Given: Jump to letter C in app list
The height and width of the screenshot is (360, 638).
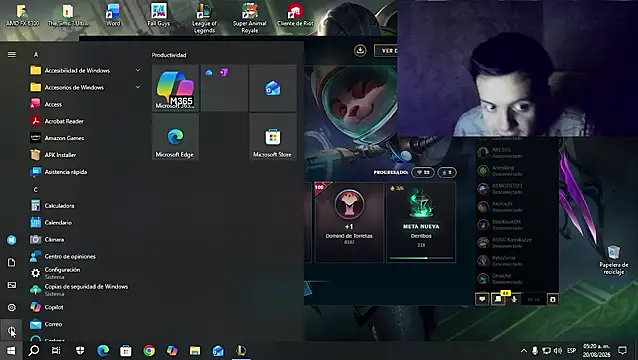Looking at the screenshot, I should pyautogui.click(x=36, y=189).
